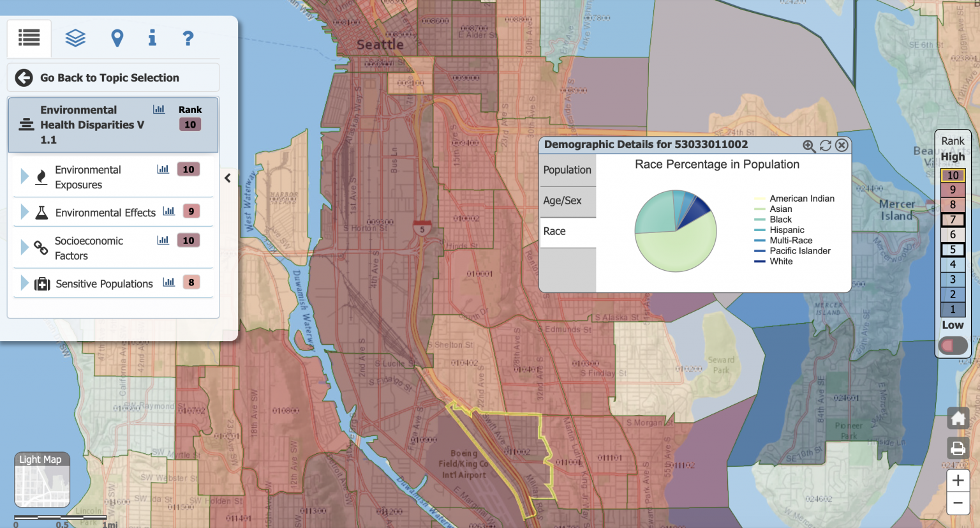Screen dimensions: 980x528
Task: Toggle the Low rank switch in the legend
Action: coord(953,345)
